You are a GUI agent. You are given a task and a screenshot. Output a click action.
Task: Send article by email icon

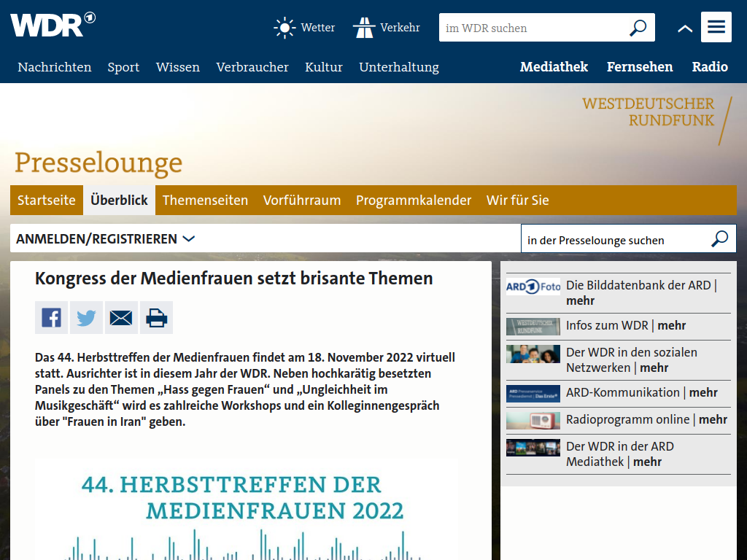coord(121,318)
